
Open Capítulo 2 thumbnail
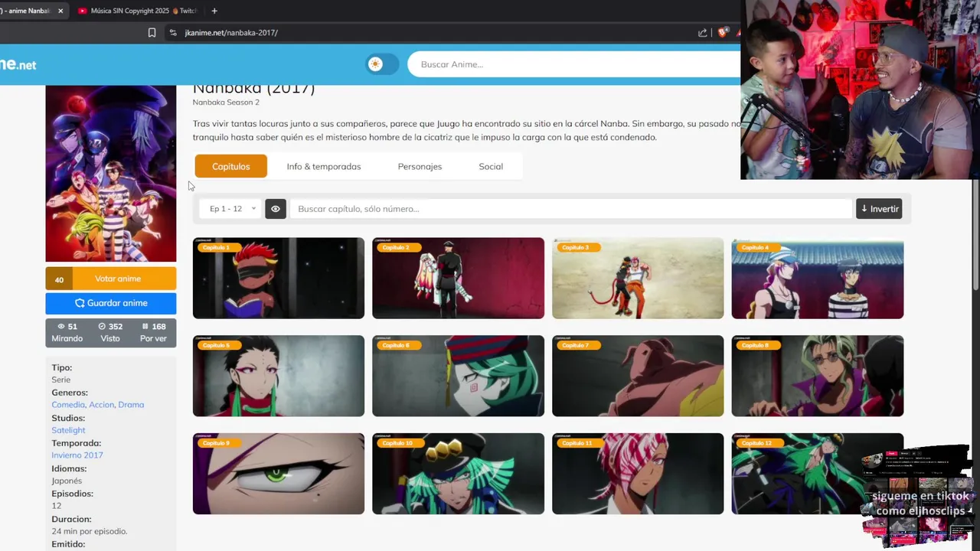pos(458,279)
